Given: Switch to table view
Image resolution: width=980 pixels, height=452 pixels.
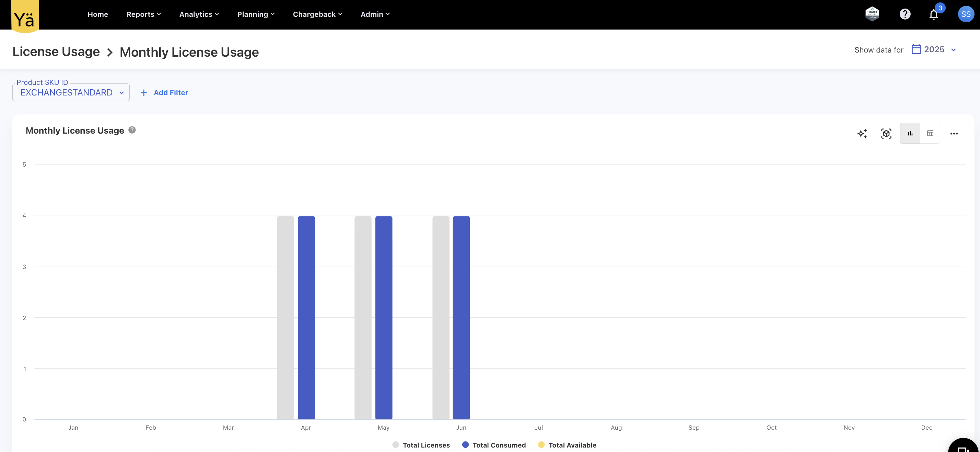Looking at the screenshot, I should tap(930, 134).
